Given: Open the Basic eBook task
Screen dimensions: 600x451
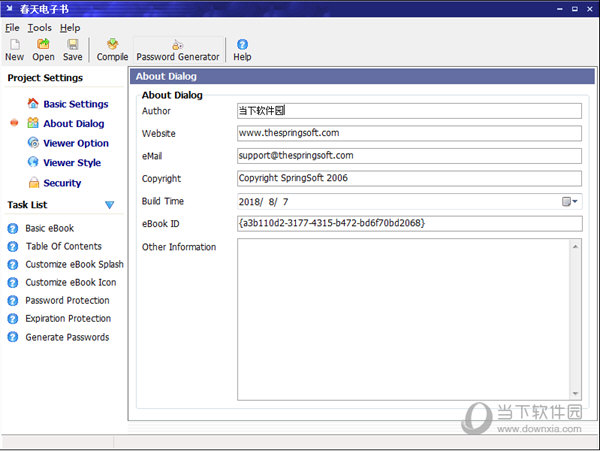Looking at the screenshot, I should [x=50, y=228].
